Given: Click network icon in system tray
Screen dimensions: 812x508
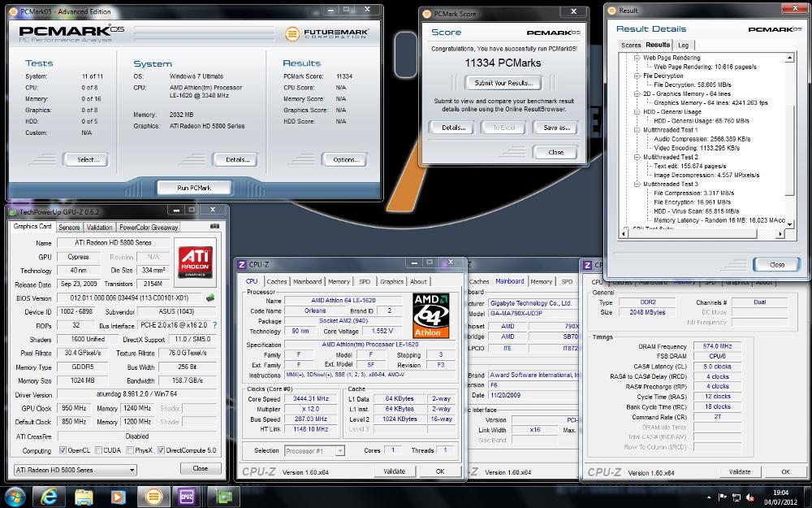Looking at the screenshot, I should click(x=736, y=498).
